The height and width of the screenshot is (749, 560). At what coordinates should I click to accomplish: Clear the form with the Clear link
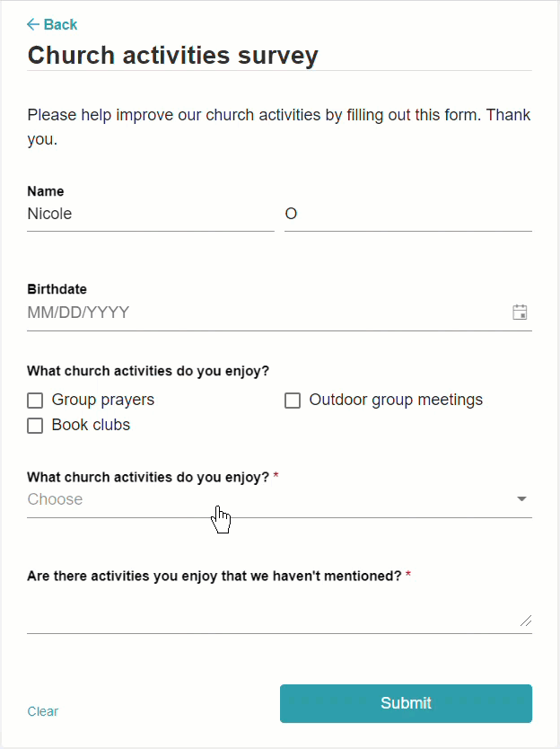pyautogui.click(x=43, y=711)
